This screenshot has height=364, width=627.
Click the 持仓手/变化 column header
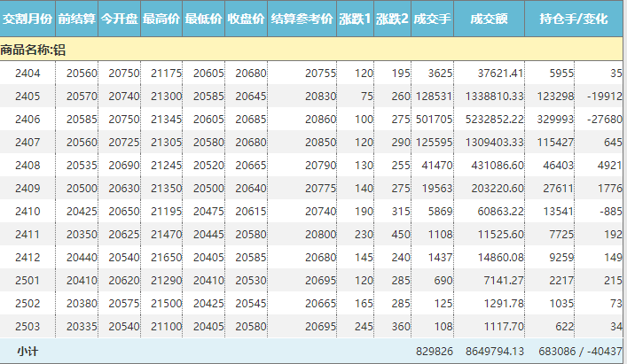click(x=574, y=19)
